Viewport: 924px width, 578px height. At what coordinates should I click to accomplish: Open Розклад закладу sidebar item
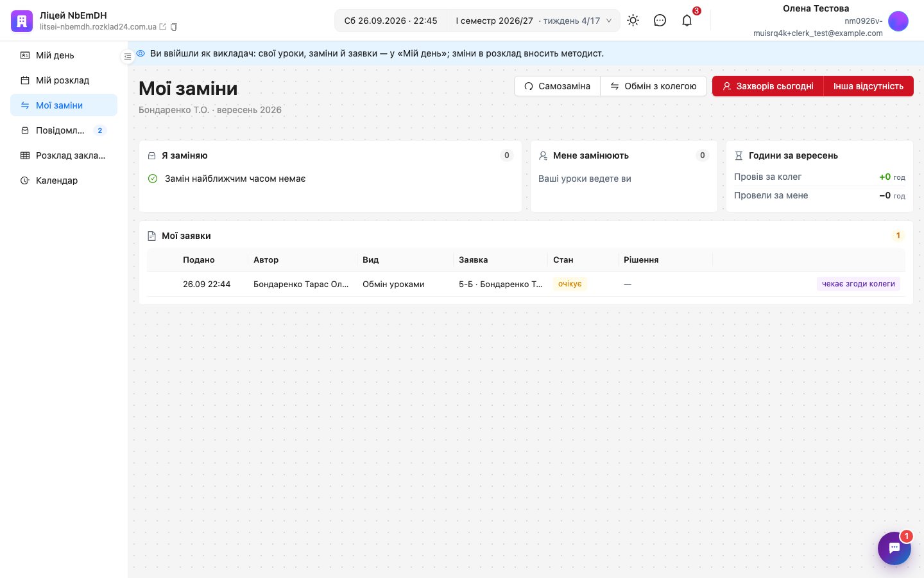coord(64,155)
